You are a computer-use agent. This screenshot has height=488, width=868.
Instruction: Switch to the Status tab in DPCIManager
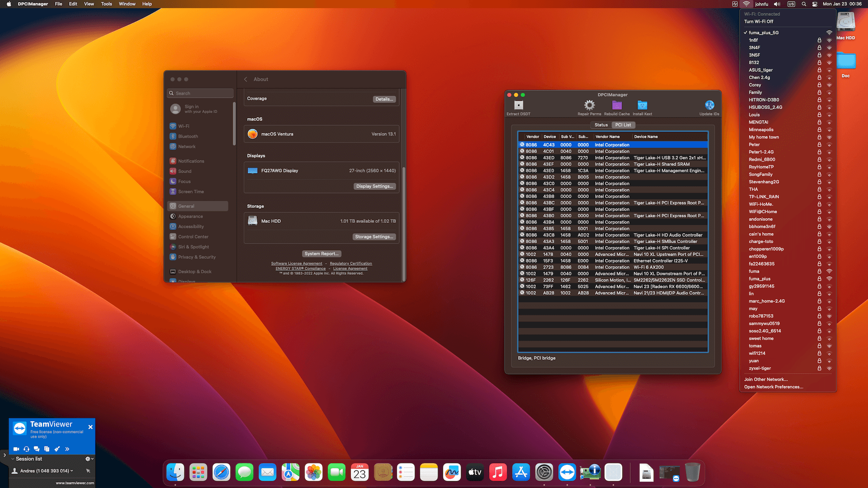point(601,125)
